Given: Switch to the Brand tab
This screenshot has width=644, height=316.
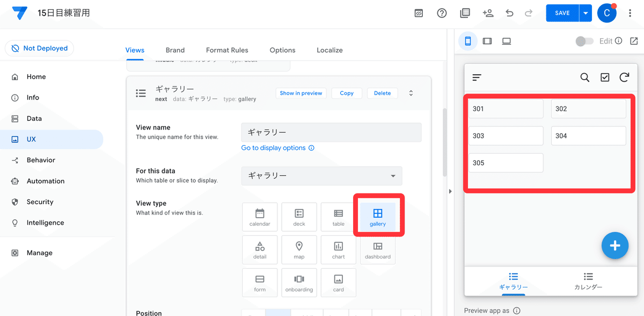Looking at the screenshot, I should 175,50.
